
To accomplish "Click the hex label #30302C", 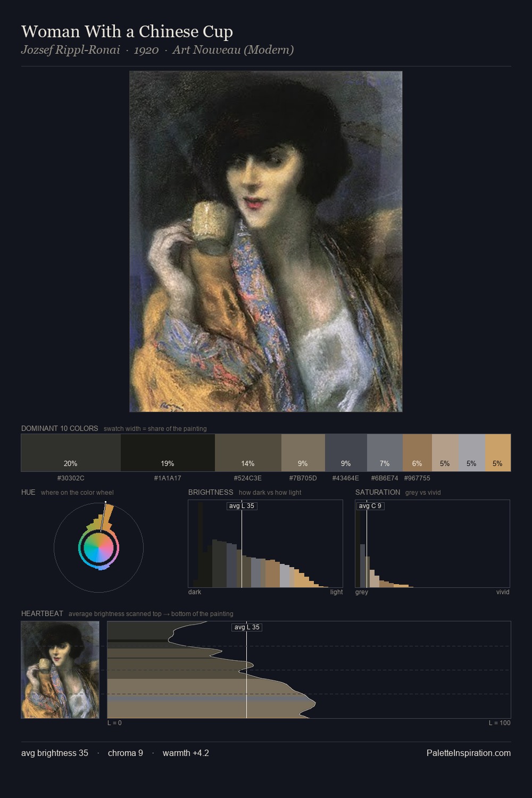I will click(x=71, y=478).
